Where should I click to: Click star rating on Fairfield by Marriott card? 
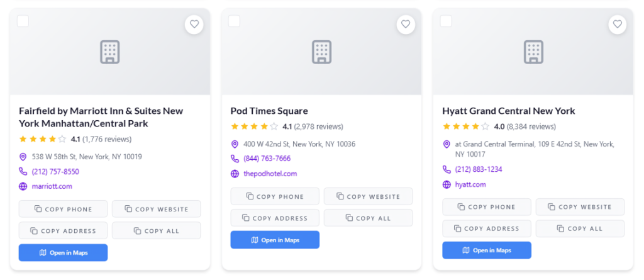42,139
